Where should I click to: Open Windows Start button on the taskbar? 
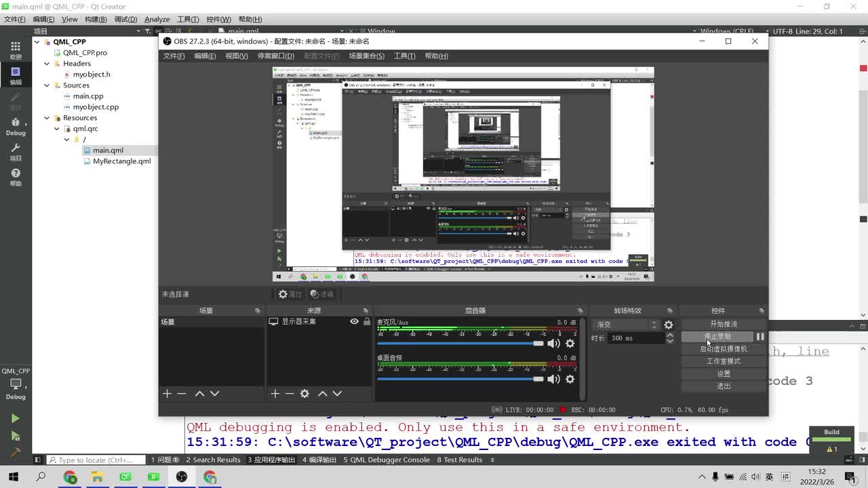point(13,477)
